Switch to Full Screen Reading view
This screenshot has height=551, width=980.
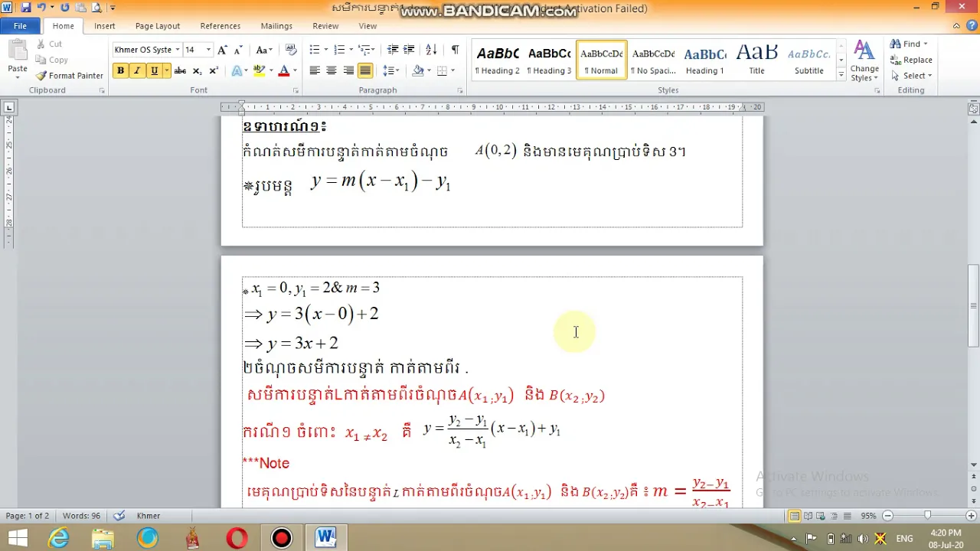(808, 516)
